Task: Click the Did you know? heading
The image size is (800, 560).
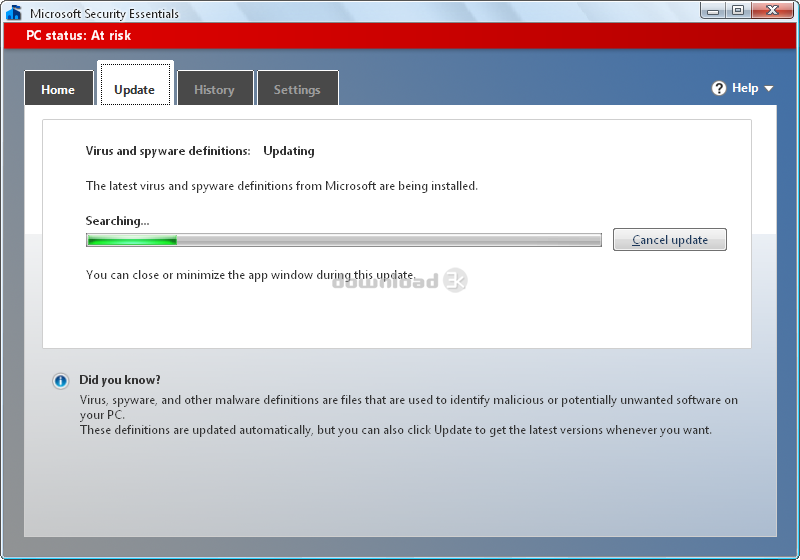Action: [119, 380]
